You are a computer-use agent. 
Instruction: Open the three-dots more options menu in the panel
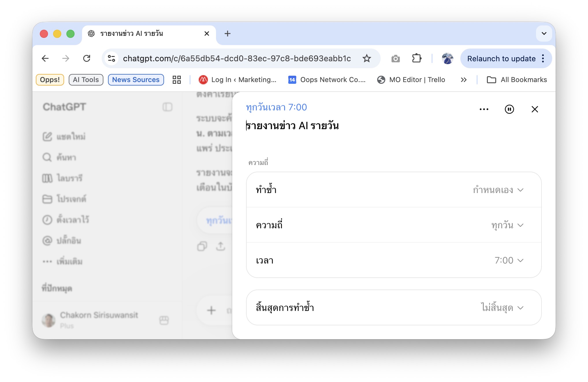[x=484, y=109]
